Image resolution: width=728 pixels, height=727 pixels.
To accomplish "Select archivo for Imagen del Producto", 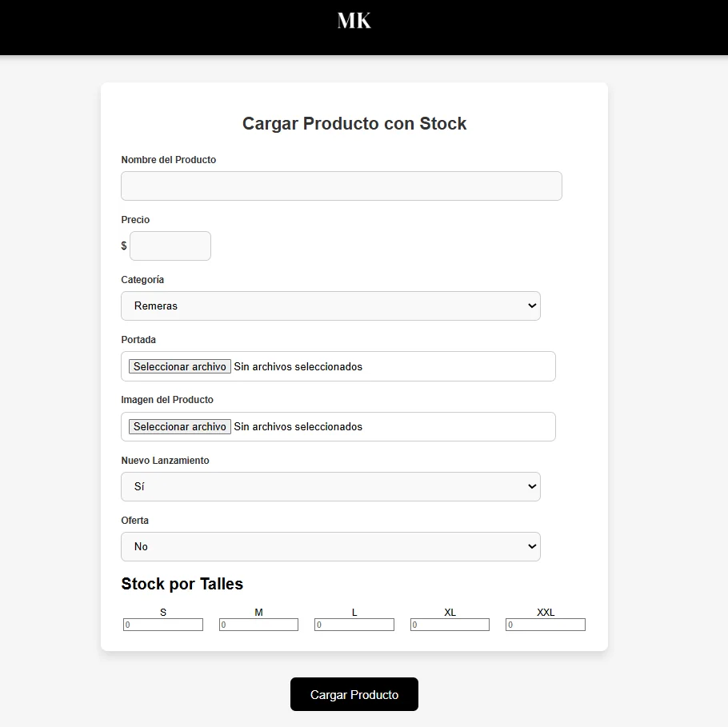I will click(180, 426).
